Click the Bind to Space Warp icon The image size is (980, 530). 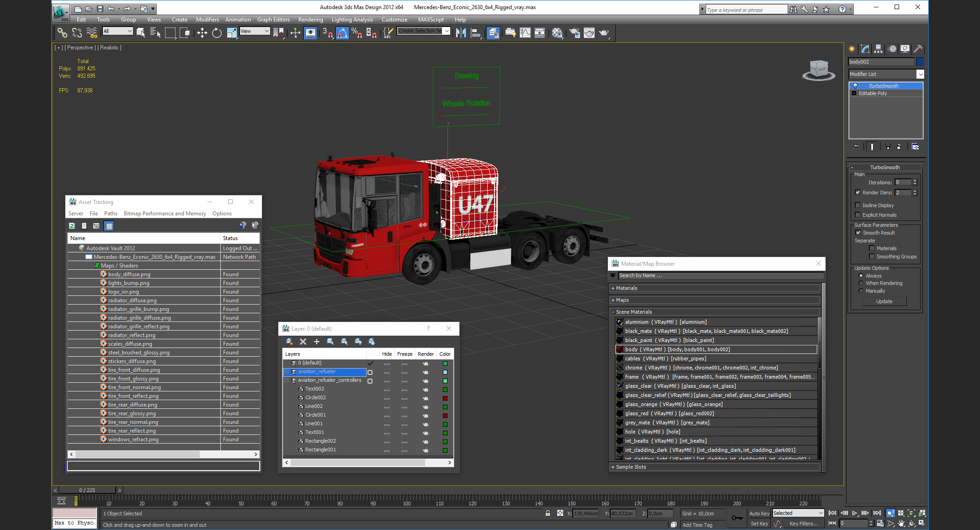(x=92, y=32)
